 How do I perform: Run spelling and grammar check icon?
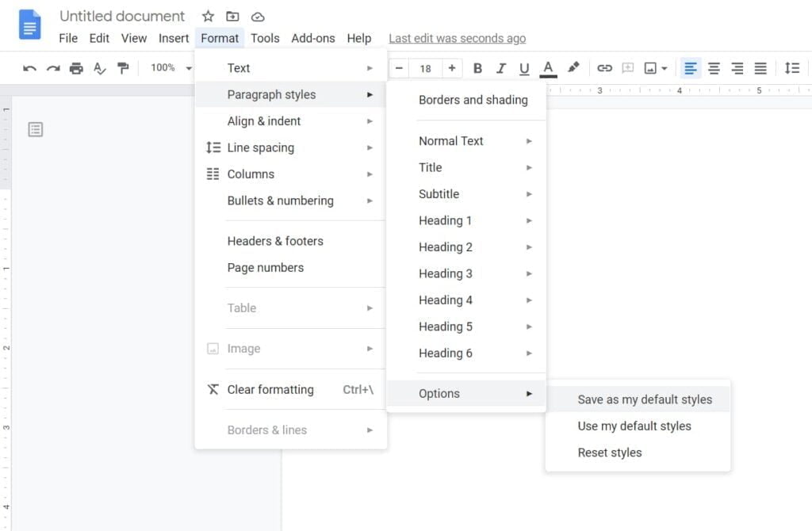pos(99,68)
